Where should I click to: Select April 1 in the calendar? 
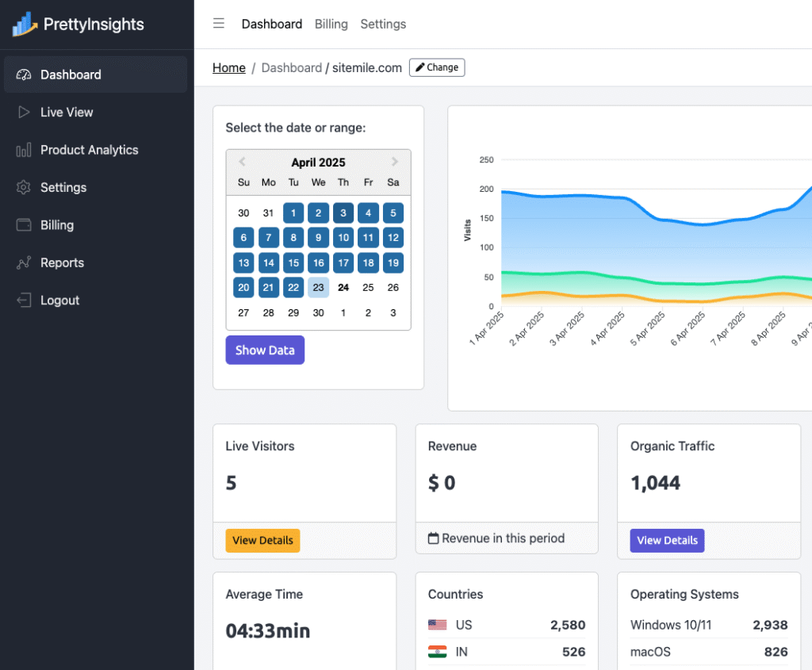(293, 213)
